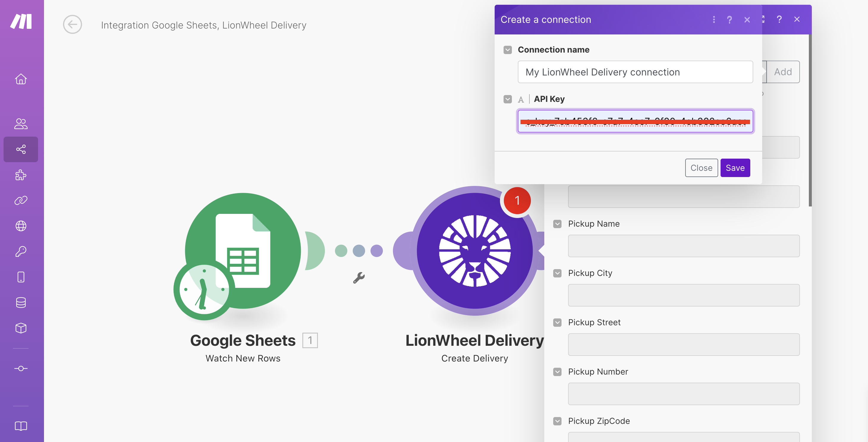Click the help icon in Create a connection
The width and height of the screenshot is (868, 442).
point(729,20)
